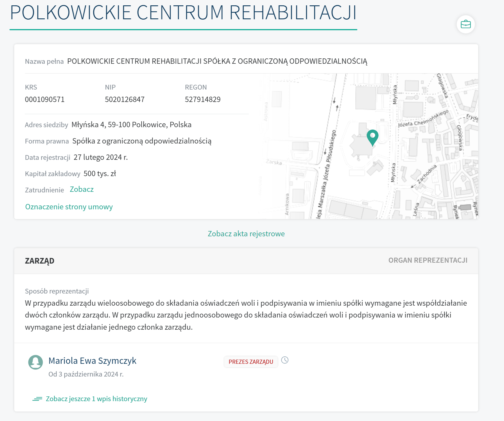504x421 pixels.
Task: Expand 'Zobacz jeszcze 1 wpis historyczny'
Action: tap(96, 399)
